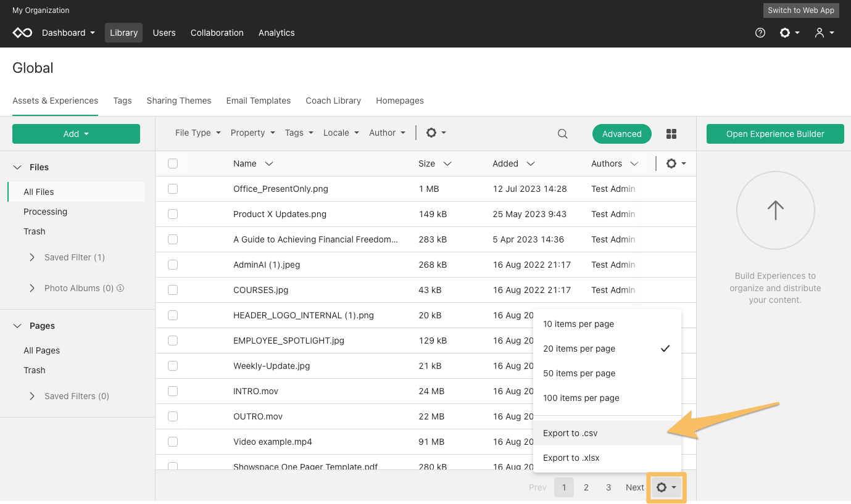
Task: Choose 100 items per page
Action: click(x=607, y=398)
